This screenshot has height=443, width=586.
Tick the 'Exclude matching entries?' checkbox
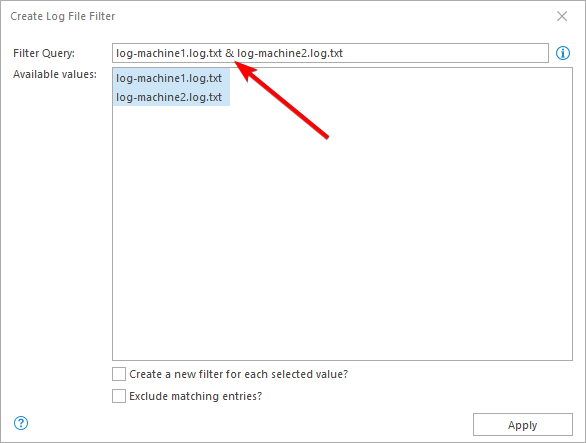(119, 396)
